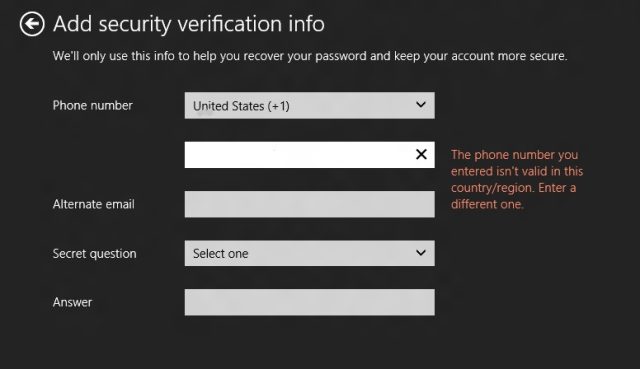Click the 'Secret question' field label
This screenshot has width=640, height=369.
coord(94,253)
